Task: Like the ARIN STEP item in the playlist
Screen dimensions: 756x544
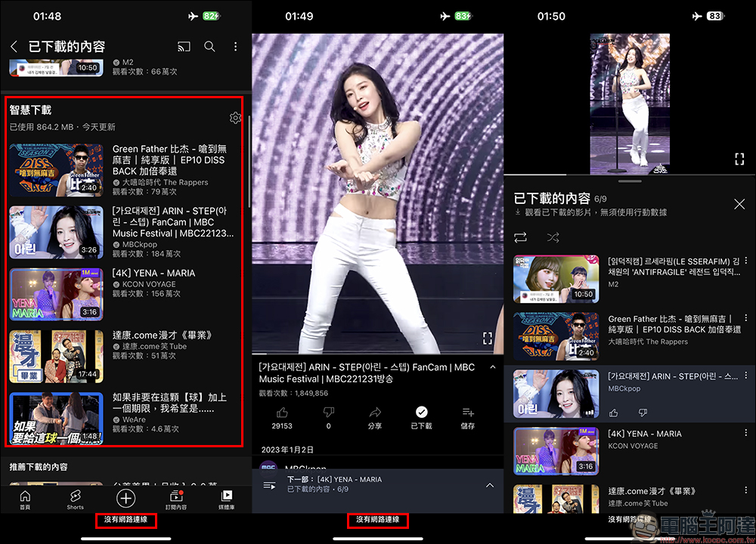Action: point(613,413)
